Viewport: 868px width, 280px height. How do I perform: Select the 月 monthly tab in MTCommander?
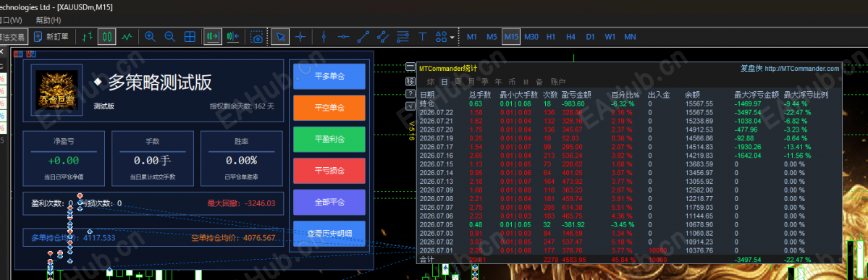471,82
